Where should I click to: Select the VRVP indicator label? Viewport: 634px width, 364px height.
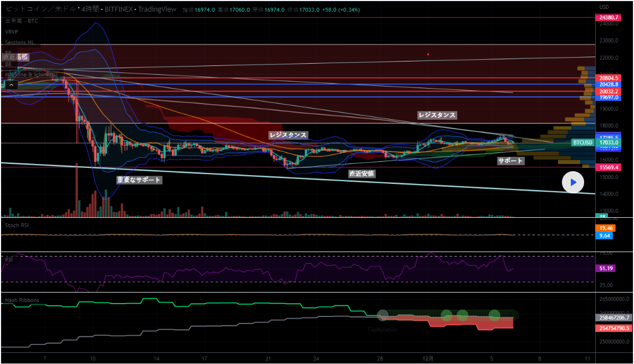[13, 32]
